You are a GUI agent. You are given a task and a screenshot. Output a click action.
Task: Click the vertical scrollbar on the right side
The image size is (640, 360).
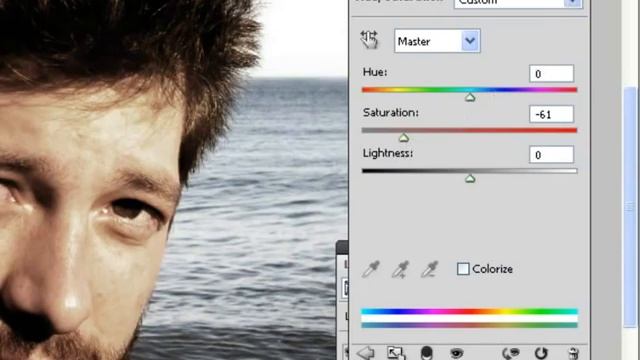(630, 206)
